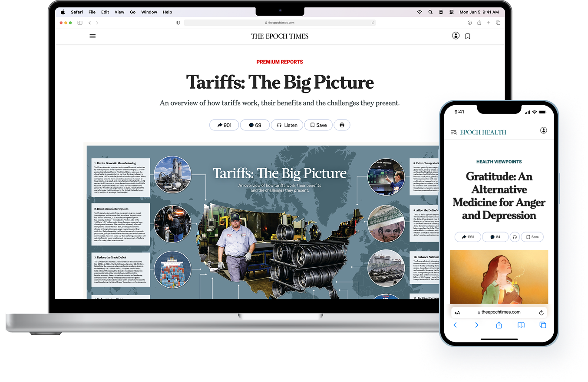Click the Listen button under the headline
The height and width of the screenshot is (382, 588).
287,125
